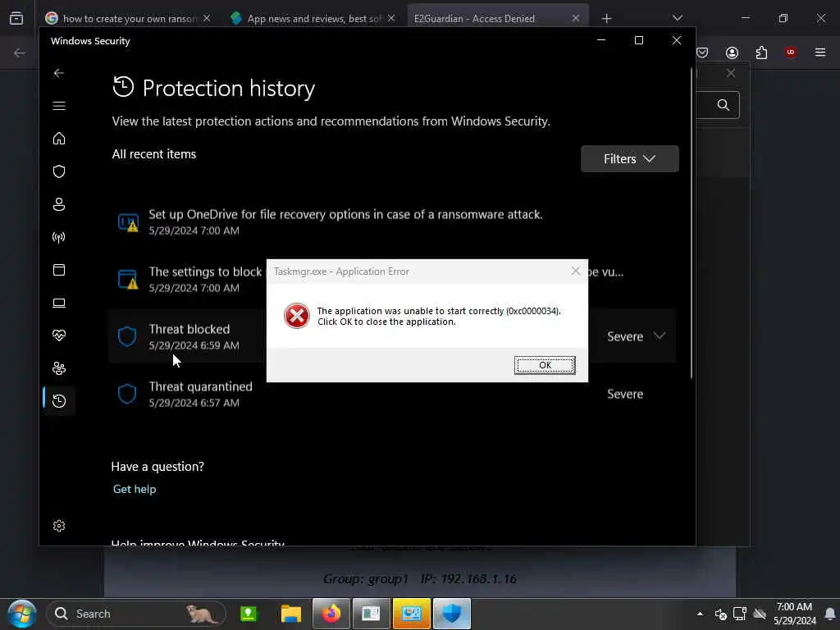Screen dimensions: 840x630
Task: Click the taskbar Search box
Action: click(x=136, y=614)
